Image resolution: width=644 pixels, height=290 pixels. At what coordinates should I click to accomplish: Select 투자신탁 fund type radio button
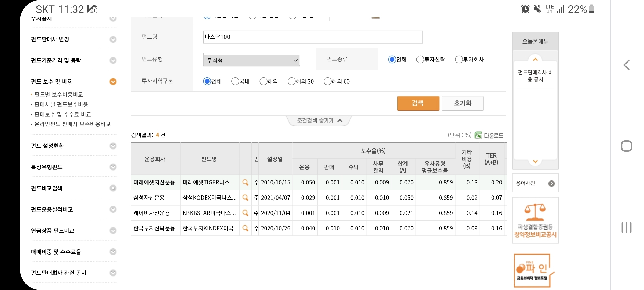coord(420,60)
